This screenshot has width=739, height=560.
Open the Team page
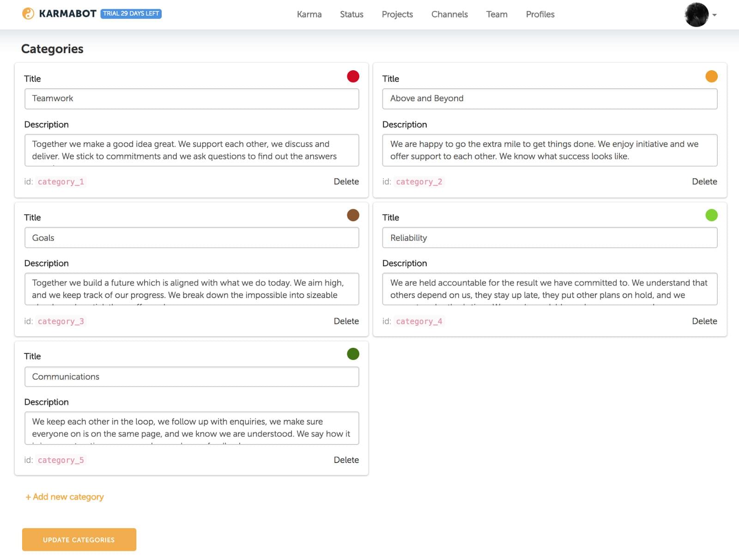496,14
